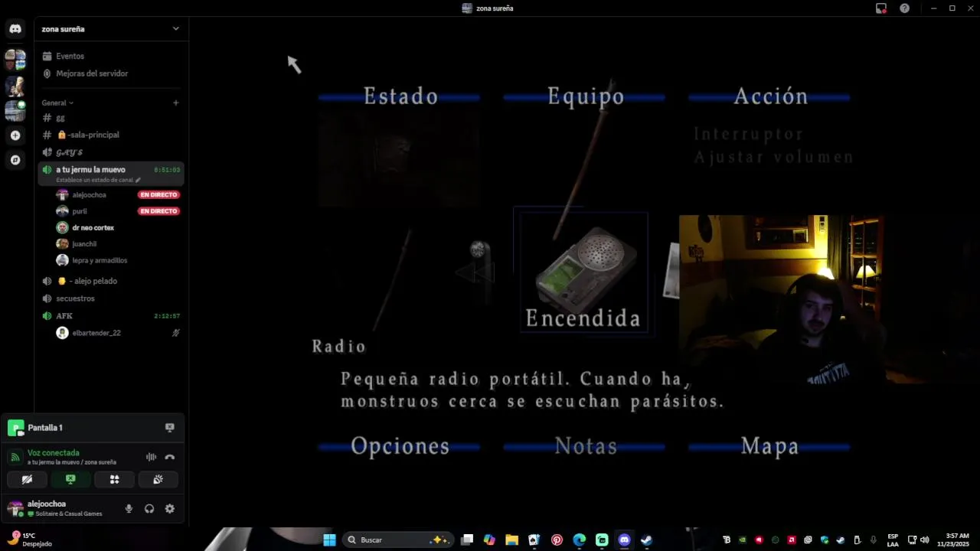Click the Add a Server plus icon

click(15, 135)
